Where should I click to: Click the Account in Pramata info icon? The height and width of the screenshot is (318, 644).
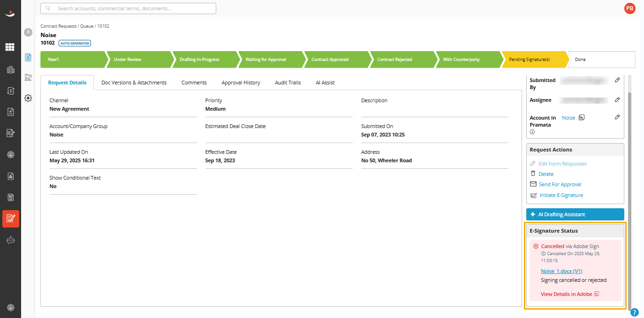click(x=532, y=132)
